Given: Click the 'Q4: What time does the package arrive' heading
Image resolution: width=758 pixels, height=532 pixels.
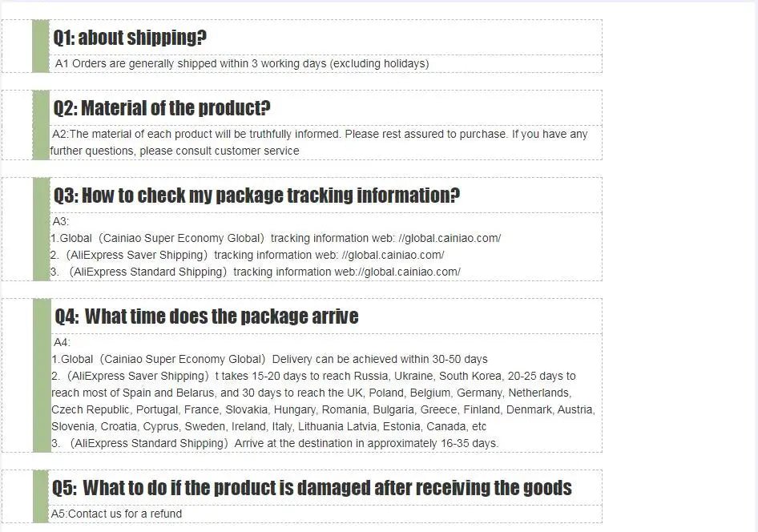Looking at the screenshot, I should [207, 316].
